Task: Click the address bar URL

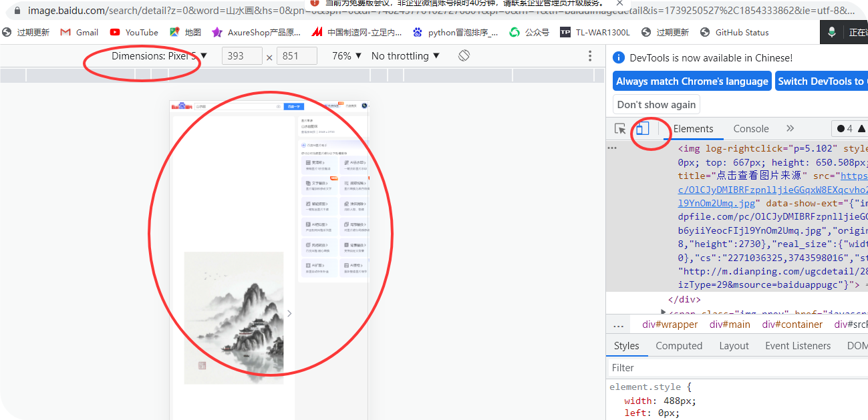Action: tap(441, 11)
